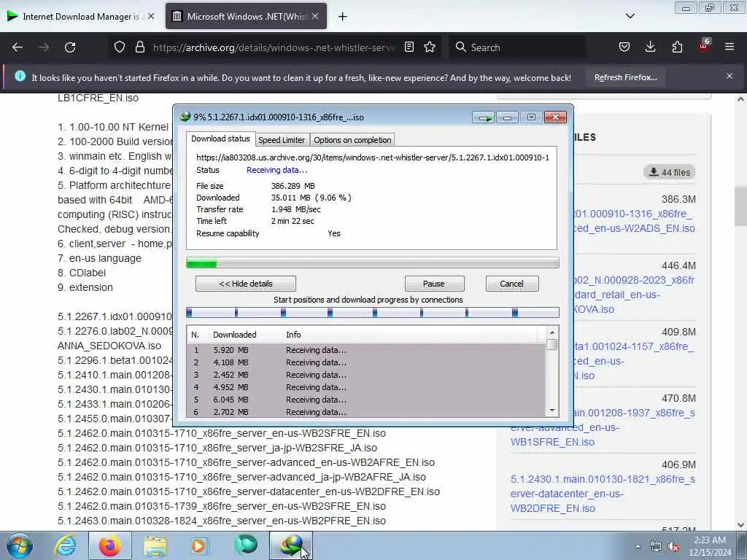Select the Download status tab
The height and width of the screenshot is (560, 747).
(220, 139)
